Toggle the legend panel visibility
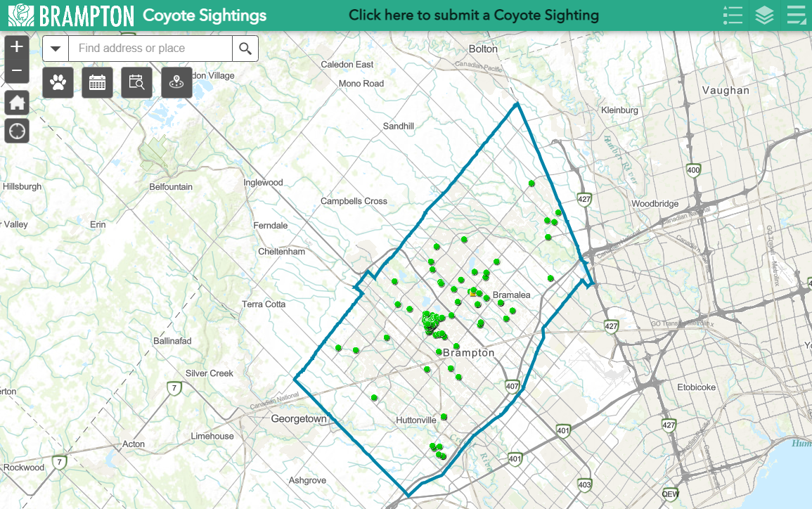 733,15
